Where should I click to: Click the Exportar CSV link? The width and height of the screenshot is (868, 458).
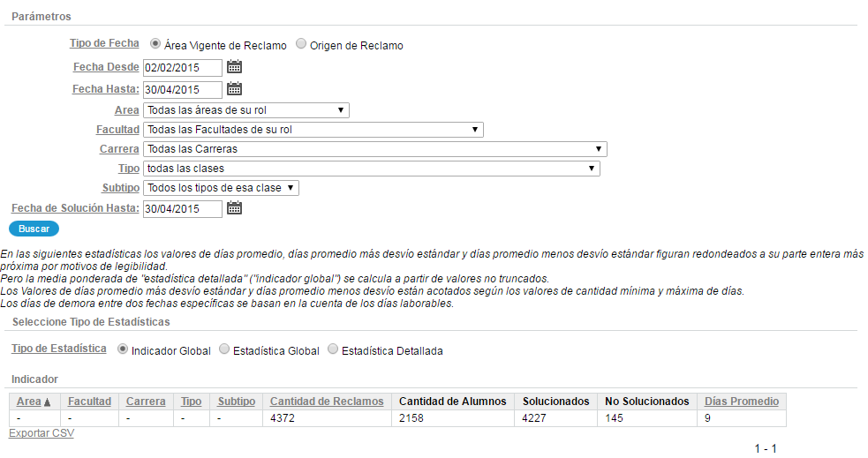(x=42, y=433)
